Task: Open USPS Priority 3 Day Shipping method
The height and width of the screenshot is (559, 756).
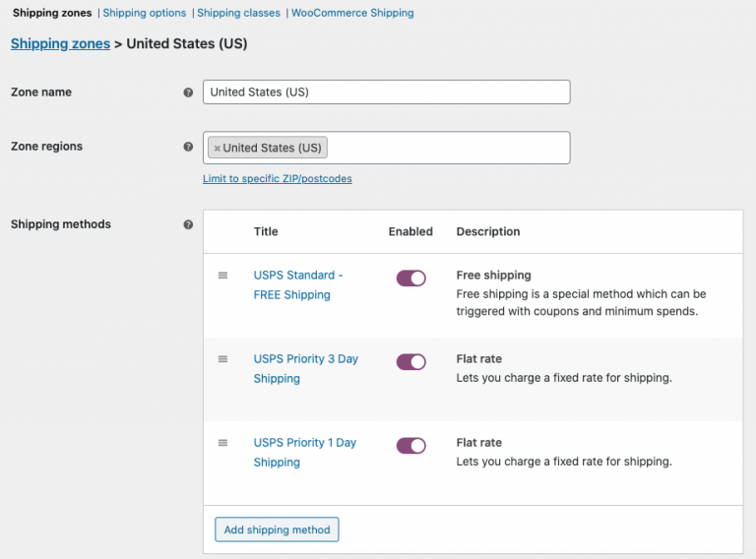Action: click(x=306, y=369)
